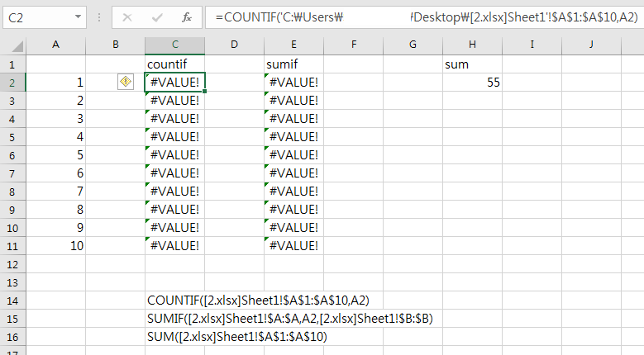This screenshot has height=355, width=644.
Task: Click the error warning icon beside C2
Action: tap(126, 82)
